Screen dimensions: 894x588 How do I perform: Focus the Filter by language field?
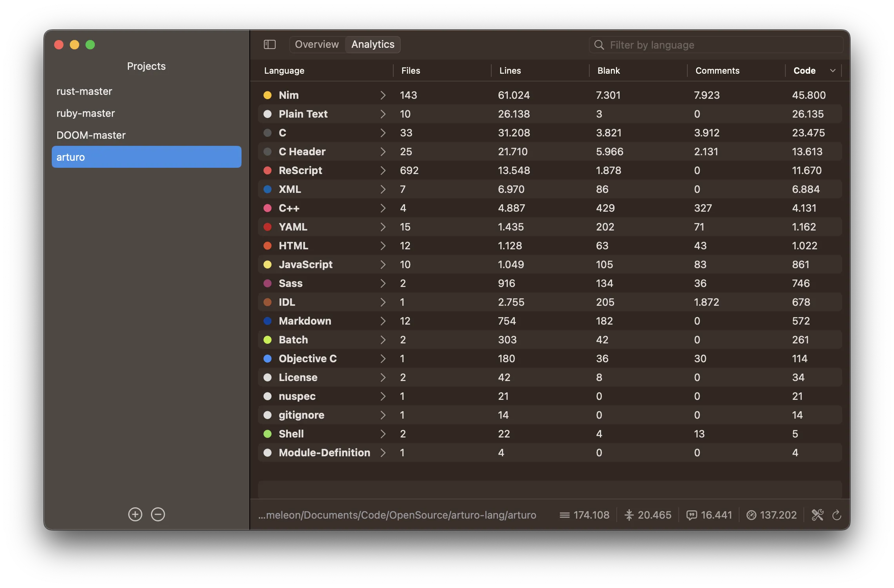click(x=721, y=45)
